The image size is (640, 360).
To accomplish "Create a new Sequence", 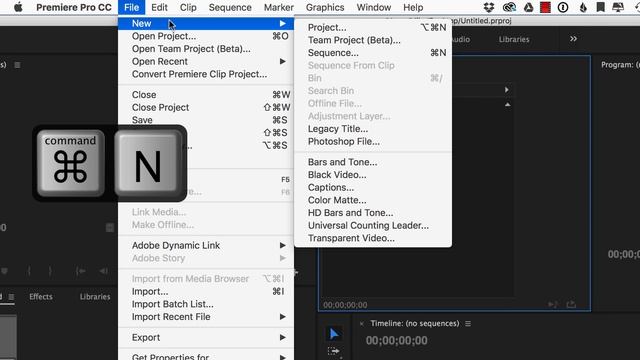I will tap(373, 53).
